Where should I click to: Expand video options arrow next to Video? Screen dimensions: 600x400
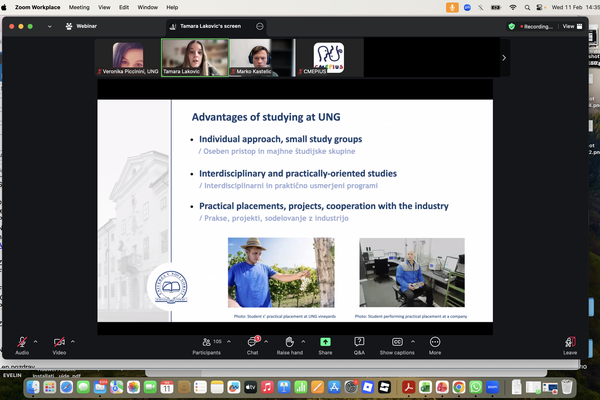pyautogui.click(x=73, y=341)
